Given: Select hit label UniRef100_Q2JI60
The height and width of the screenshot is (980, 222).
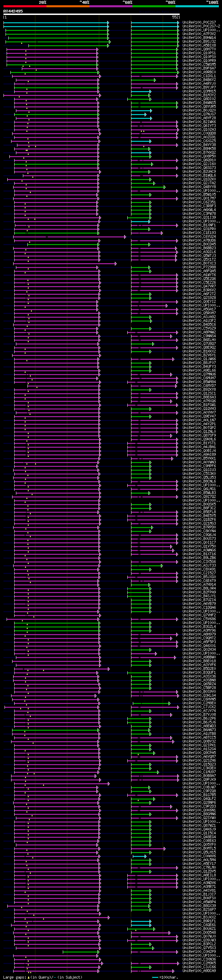Looking at the screenshot, I should pyautogui.click(x=199, y=164).
